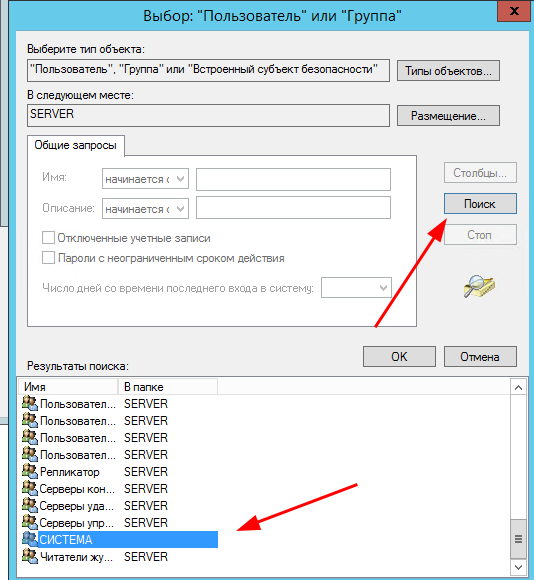The image size is (534, 580).
Task: Click the icon of Серверы уда... entry
Action: [x=30, y=506]
